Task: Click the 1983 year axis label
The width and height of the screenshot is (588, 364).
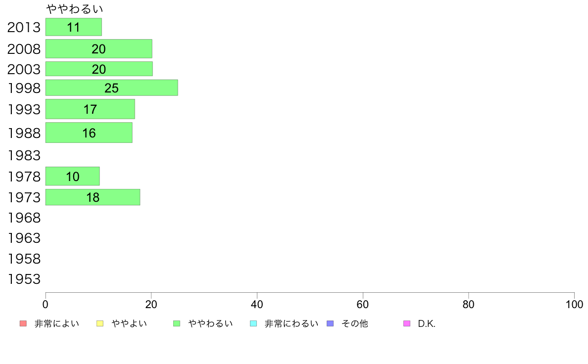Action: click(x=24, y=155)
